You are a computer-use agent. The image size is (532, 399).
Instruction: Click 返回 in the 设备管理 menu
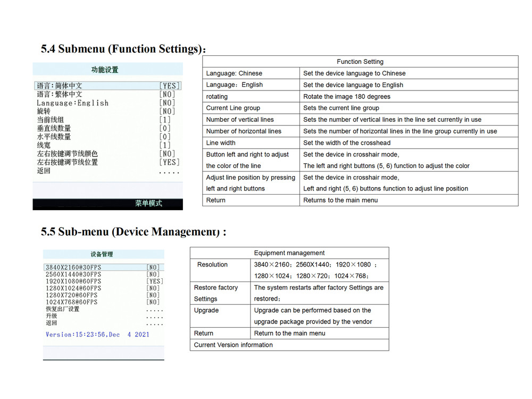[51, 323]
